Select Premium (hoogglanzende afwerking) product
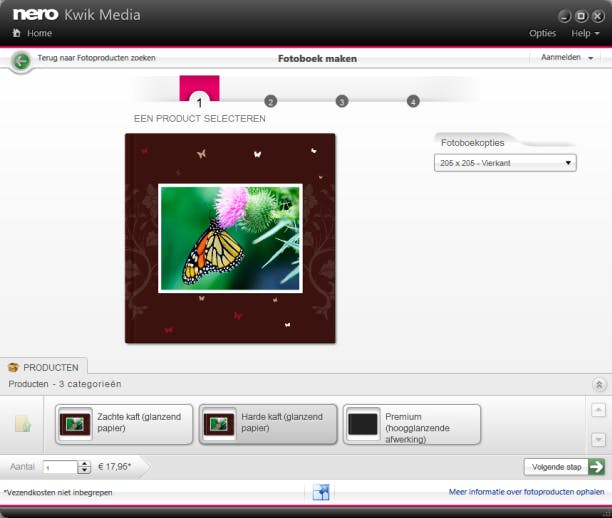Screen dimensions: 612x518 [x=412, y=424]
